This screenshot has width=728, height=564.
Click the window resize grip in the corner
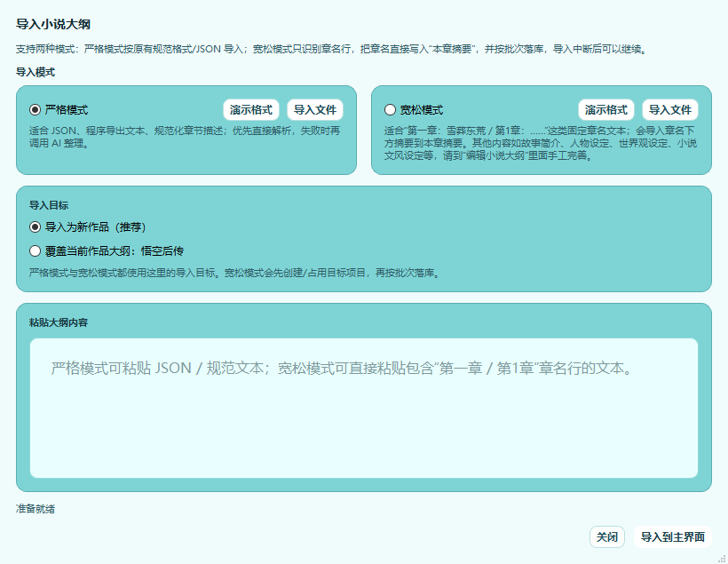(722, 559)
